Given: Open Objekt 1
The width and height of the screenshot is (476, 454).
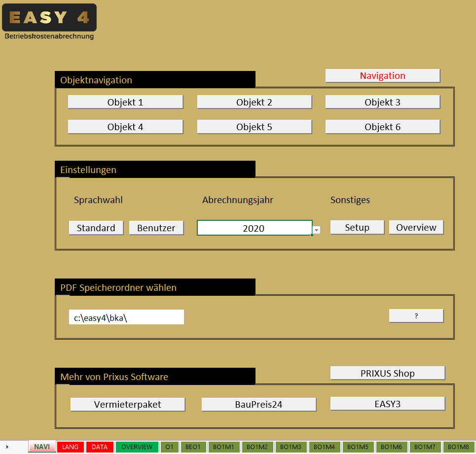Looking at the screenshot, I should [x=125, y=102].
